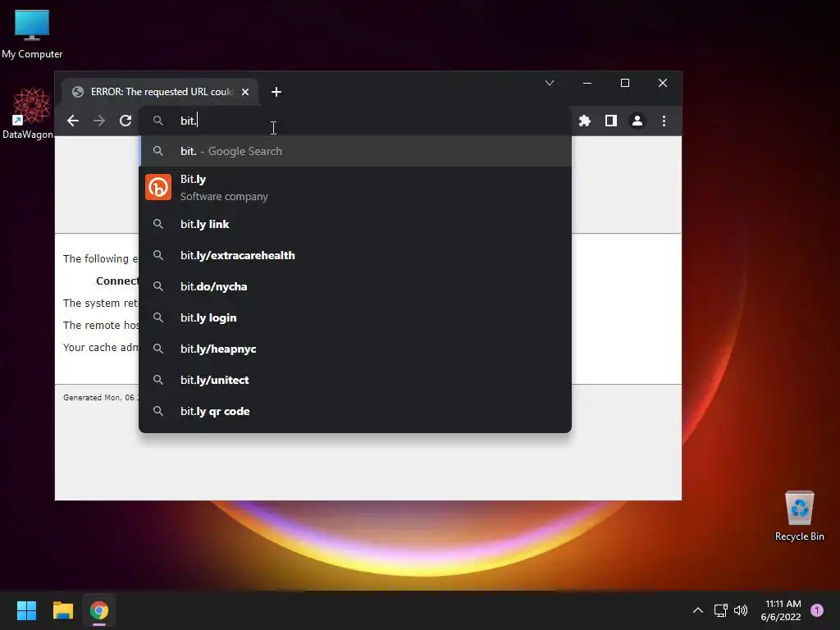The width and height of the screenshot is (840, 630).
Task: Toggle the side panel icon
Action: 610,121
